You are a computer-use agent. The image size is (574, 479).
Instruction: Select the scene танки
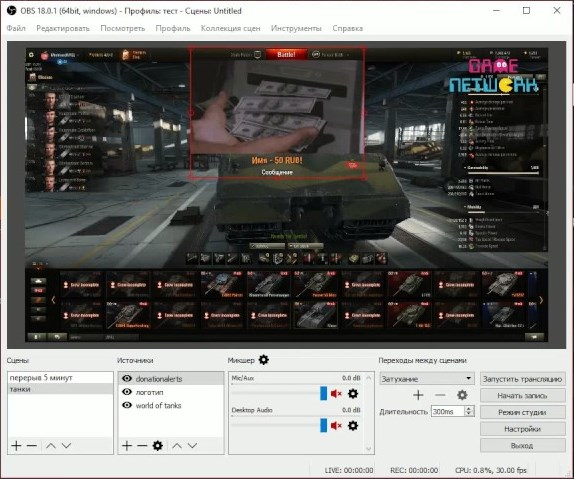pos(60,389)
